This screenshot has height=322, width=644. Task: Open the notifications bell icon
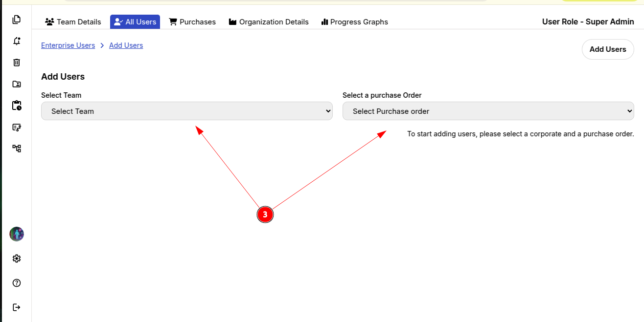click(17, 41)
